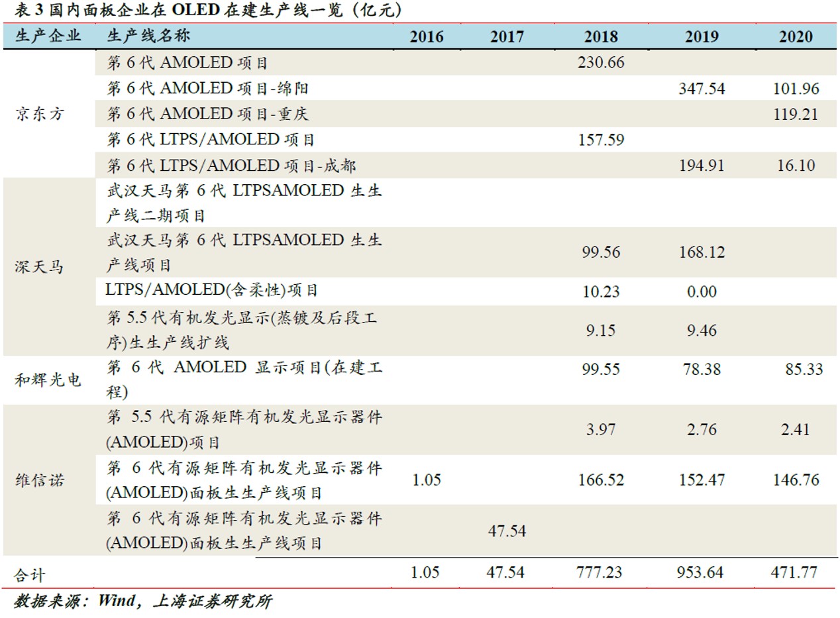Image resolution: width=840 pixels, height=618 pixels.
Task: Click the value 194.91
Action: (x=702, y=166)
